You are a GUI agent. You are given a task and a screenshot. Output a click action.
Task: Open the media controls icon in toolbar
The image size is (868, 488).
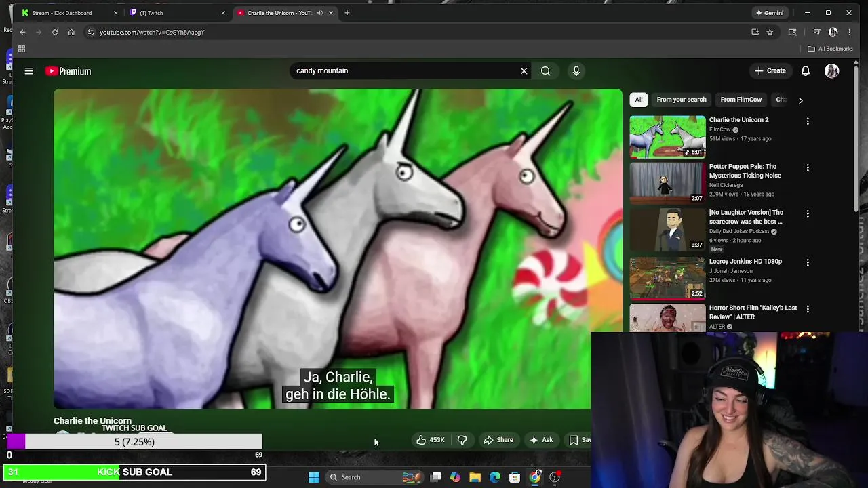(816, 32)
